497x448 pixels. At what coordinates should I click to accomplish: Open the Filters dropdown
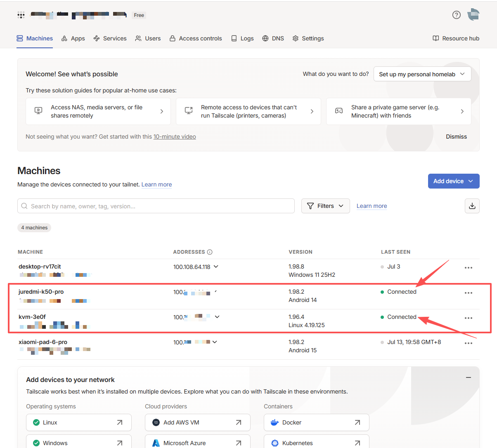click(326, 206)
